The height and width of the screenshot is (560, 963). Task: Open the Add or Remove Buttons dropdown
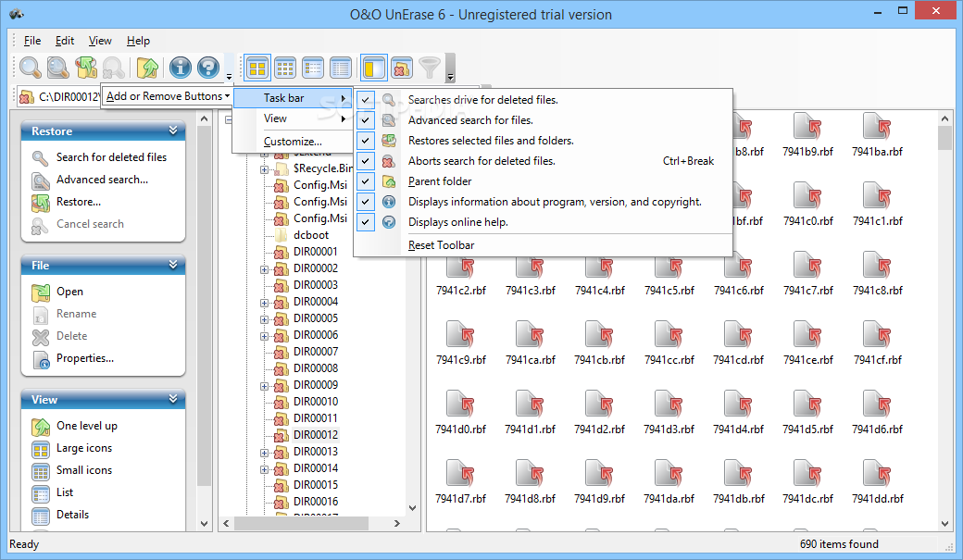168,96
